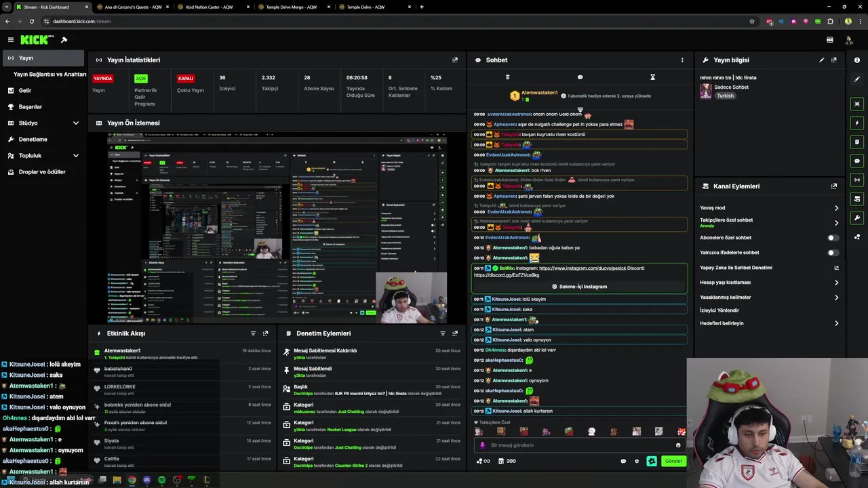
Task: Open a new browser tab
Action: pos(422,7)
